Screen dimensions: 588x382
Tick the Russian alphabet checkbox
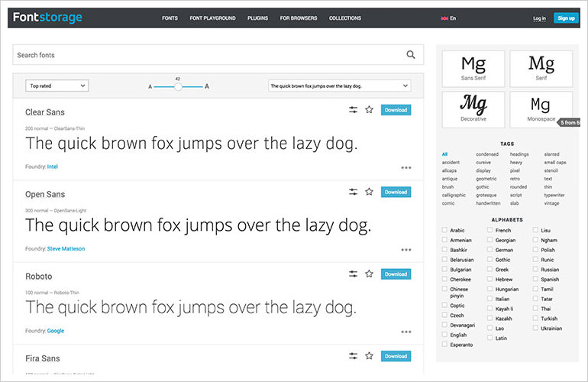coord(535,269)
